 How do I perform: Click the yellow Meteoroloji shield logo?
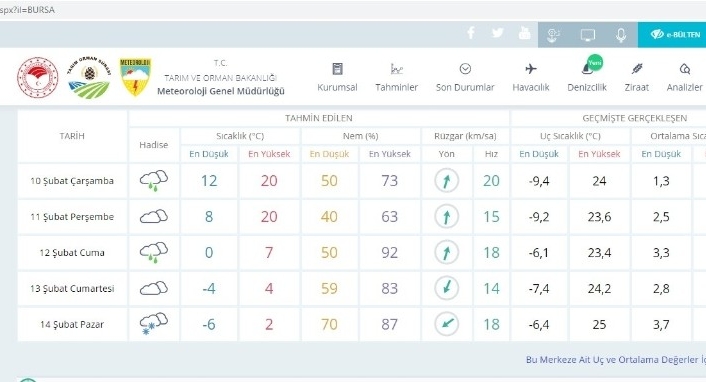point(135,77)
